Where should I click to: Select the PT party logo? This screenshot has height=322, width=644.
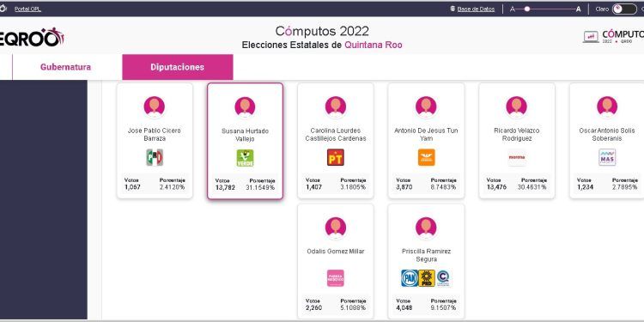[336, 157]
